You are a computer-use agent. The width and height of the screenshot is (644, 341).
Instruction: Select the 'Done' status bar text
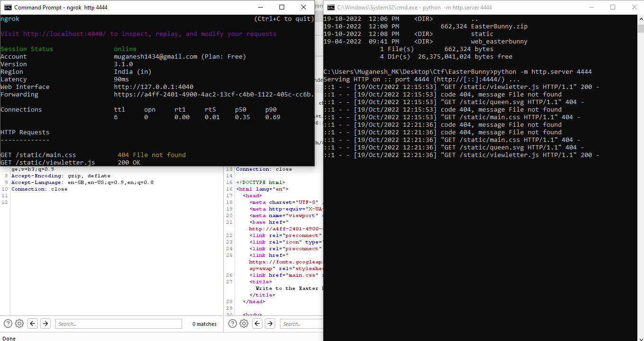9,338
